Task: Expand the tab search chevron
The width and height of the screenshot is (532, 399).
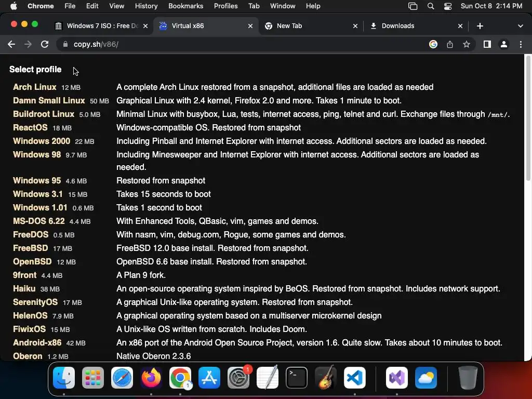Action: (x=520, y=26)
